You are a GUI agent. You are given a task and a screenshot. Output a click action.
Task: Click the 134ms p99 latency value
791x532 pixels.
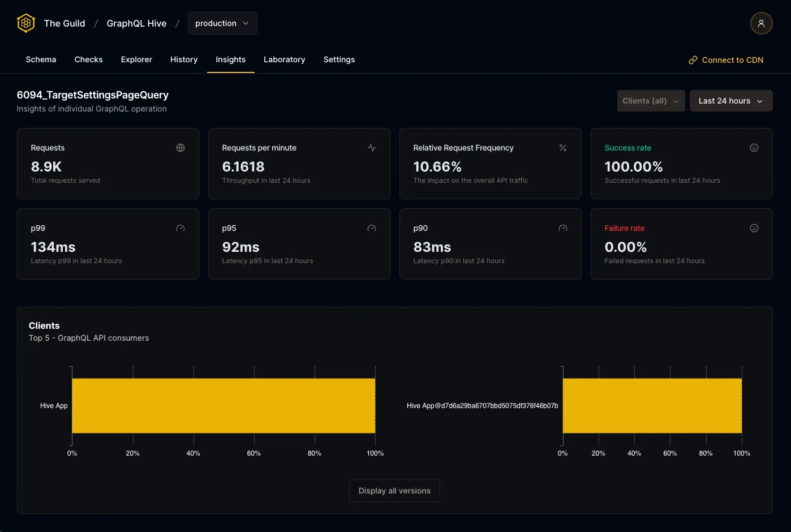[53, 247]
